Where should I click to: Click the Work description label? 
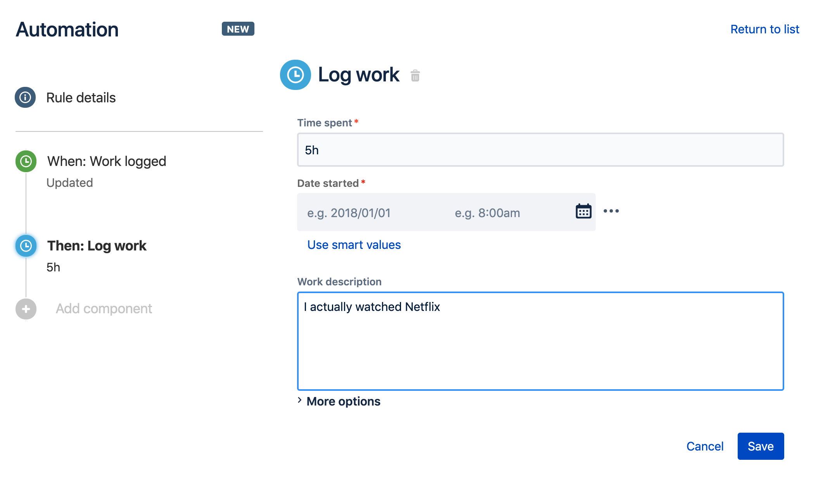[x=339, y=282]
